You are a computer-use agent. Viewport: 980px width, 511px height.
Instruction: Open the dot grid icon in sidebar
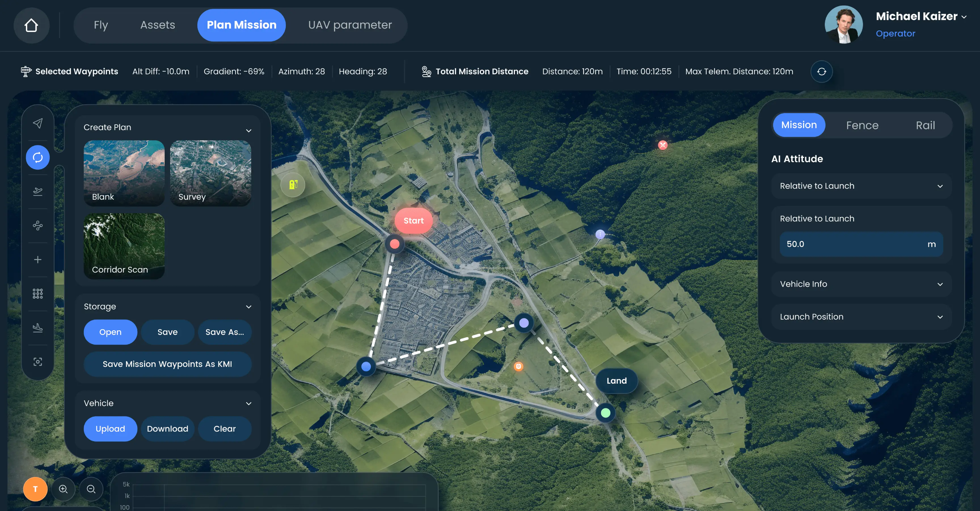click(38, 294)
